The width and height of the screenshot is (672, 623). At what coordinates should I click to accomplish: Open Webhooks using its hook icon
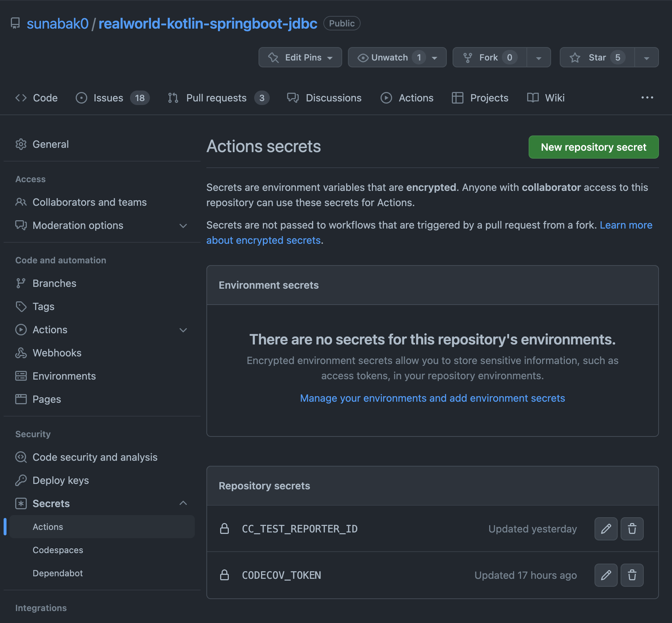tap(21, 352)
